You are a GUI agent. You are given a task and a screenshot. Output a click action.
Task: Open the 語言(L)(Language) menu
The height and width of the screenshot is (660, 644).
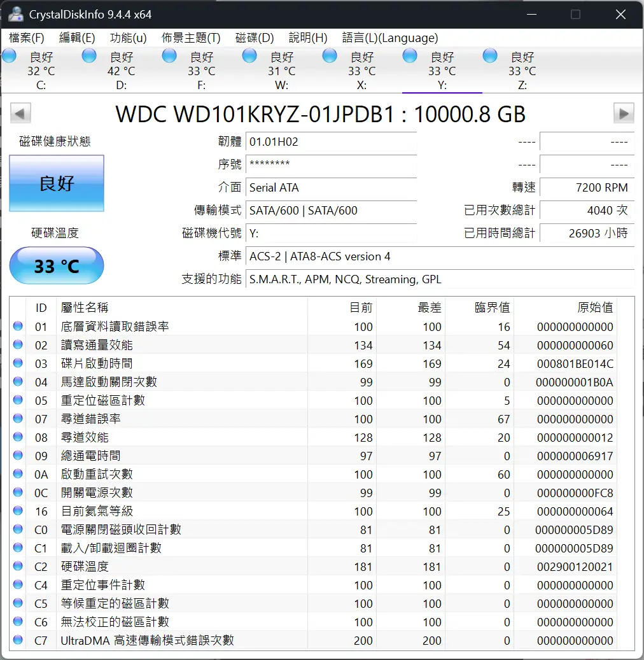[x=390, y=38]
